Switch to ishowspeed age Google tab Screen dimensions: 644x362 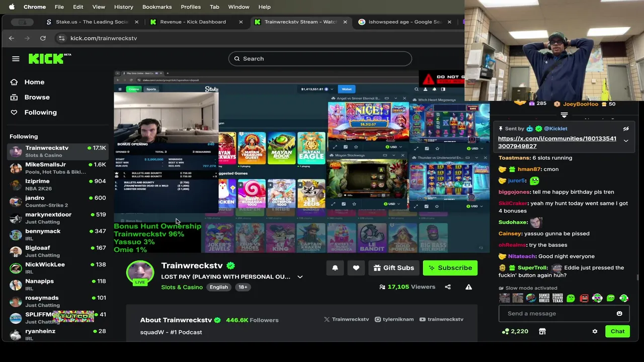pyautogui.click(x=405, y=22)
